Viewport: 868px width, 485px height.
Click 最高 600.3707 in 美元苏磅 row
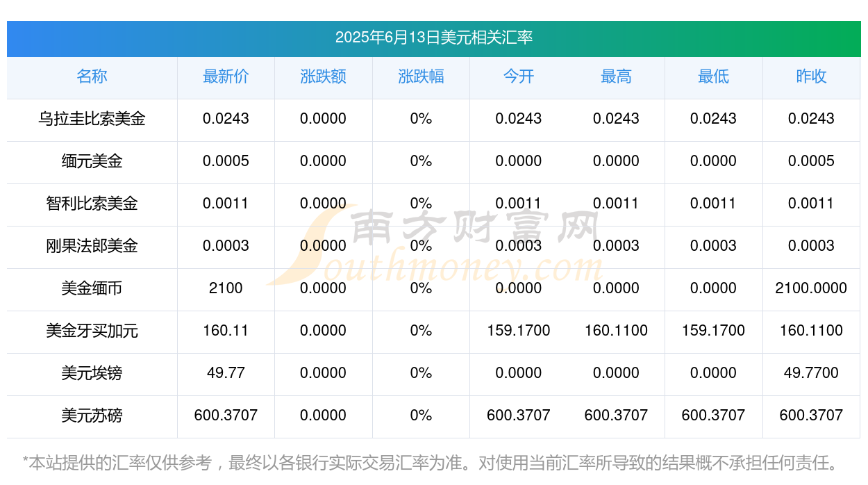(x=616, y=416)
